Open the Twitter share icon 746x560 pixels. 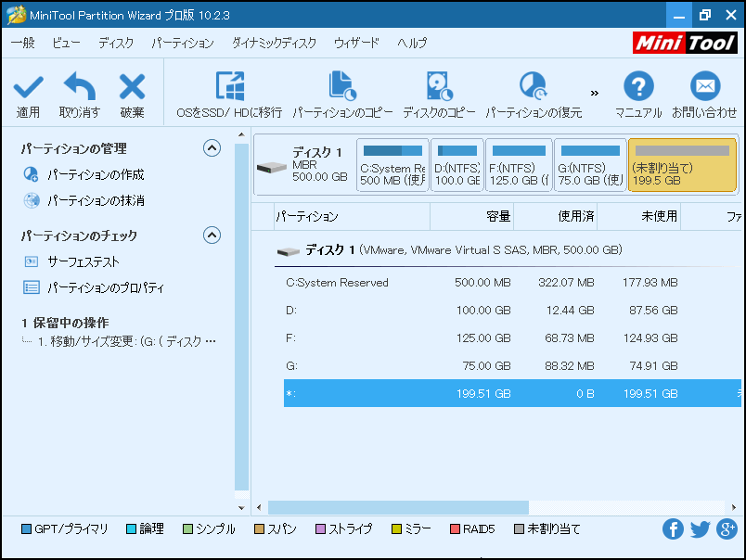point(700,528)
